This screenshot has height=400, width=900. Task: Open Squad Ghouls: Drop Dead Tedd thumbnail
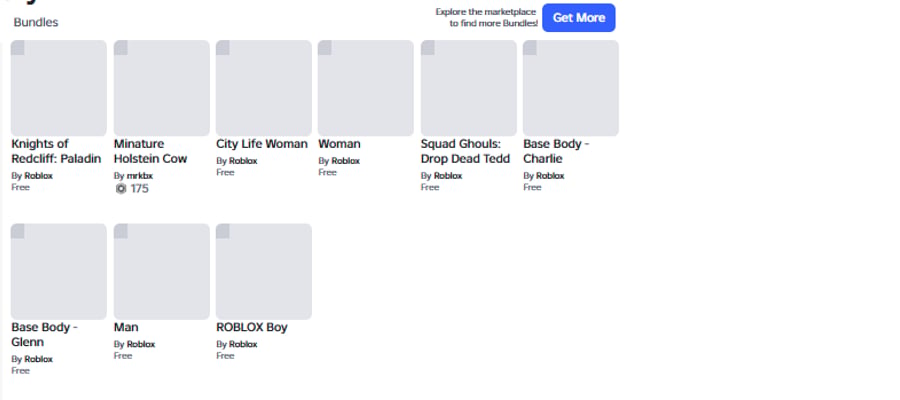pos(468,88)
